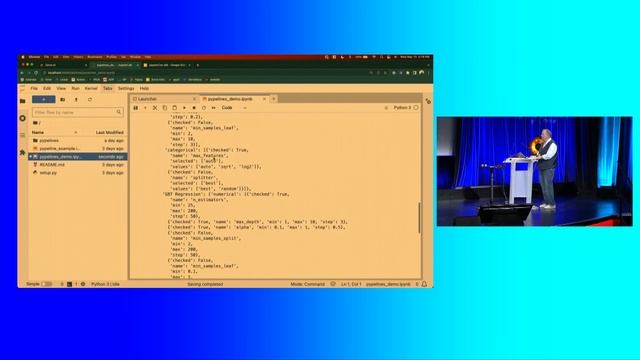The width and height of the screenshot is (640, 360).
Task: Switch to the Launcher tab
Action: point(163,99)
